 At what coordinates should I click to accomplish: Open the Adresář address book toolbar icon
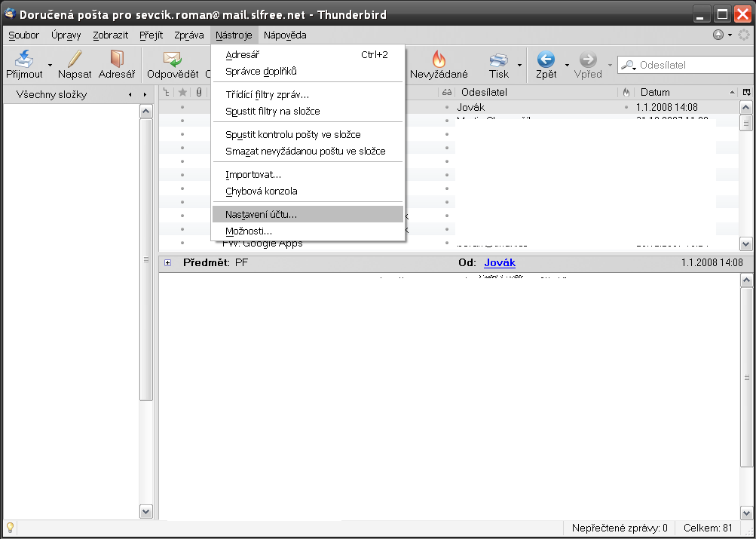[116, 59]
